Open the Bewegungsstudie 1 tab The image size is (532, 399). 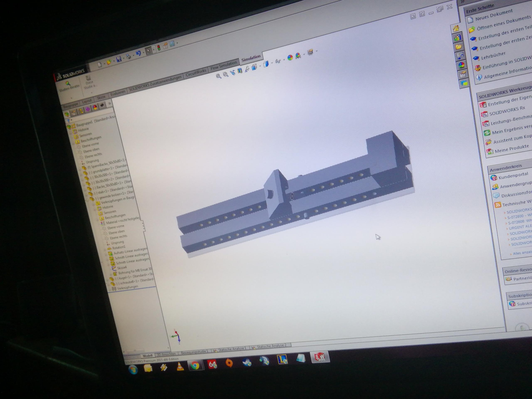tap(194, 352)
